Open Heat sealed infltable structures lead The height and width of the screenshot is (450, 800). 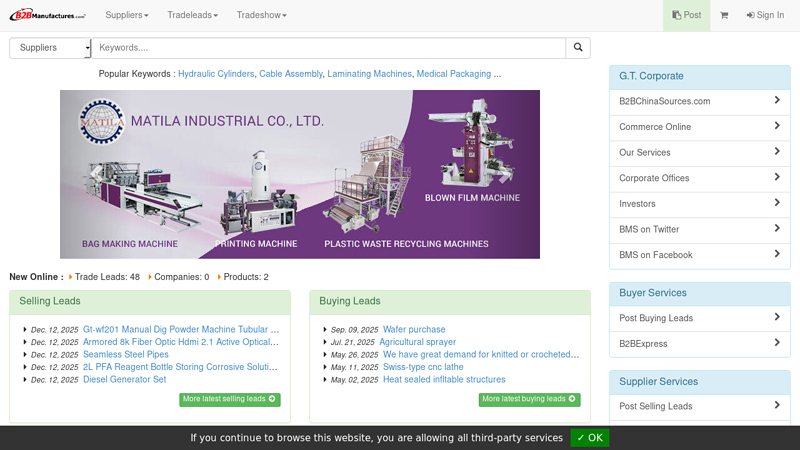(444, 380)
